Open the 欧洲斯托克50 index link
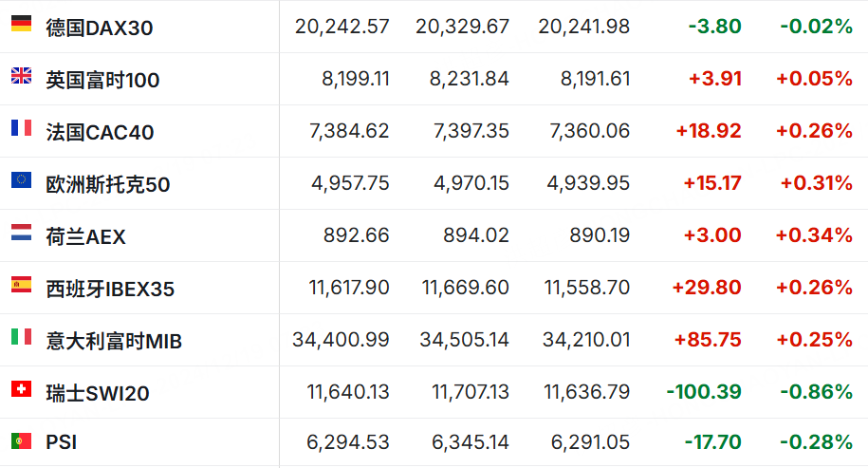The width and height of the screenshot is (868, 468). 108,184
